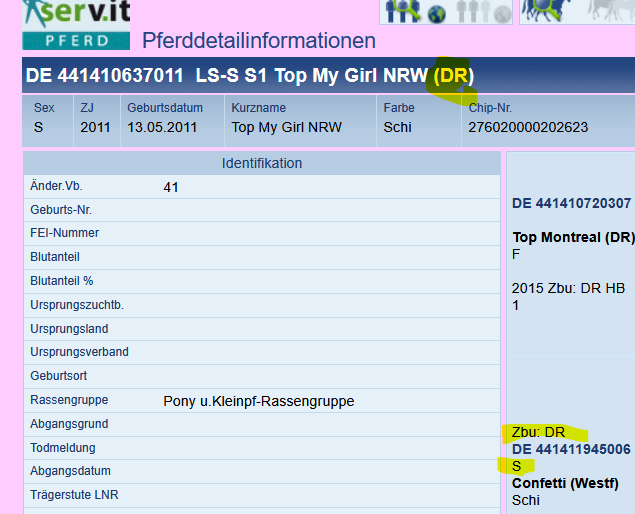Open dam record DE 441411945006
The height and width of the screenshot is (514, 635).
(571, 449)
